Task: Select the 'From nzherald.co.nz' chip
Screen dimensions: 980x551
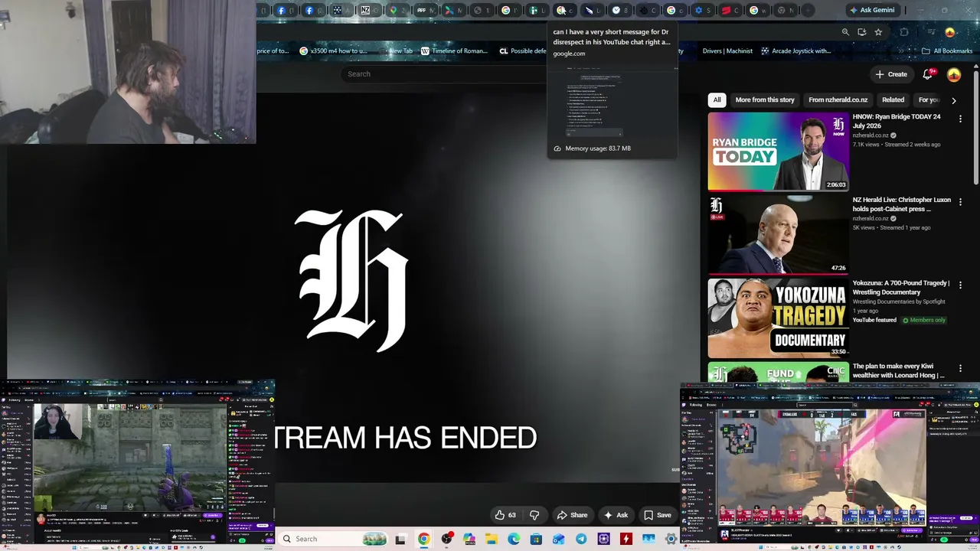Action: 838,99
